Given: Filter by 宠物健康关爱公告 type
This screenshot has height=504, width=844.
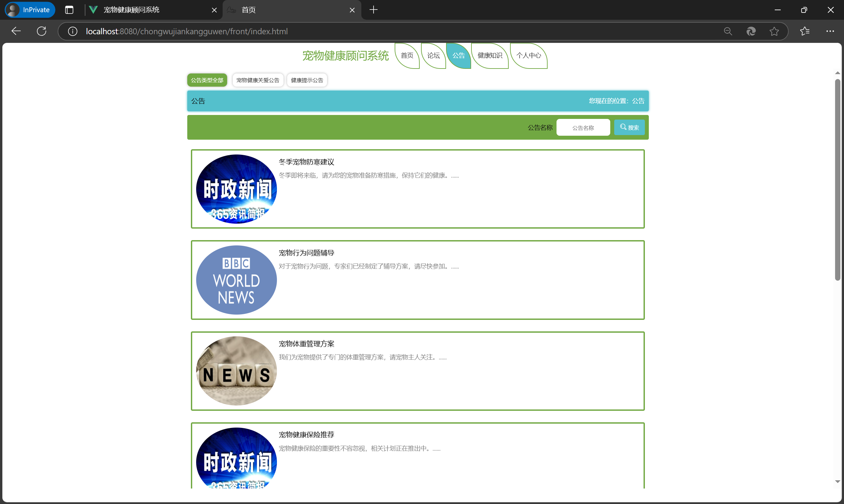Looking at the screenshot, I should coord(258,80).
